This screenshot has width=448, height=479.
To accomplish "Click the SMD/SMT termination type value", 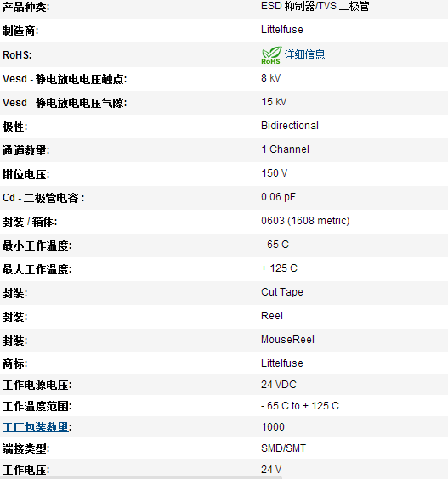I will click(283, 448).
